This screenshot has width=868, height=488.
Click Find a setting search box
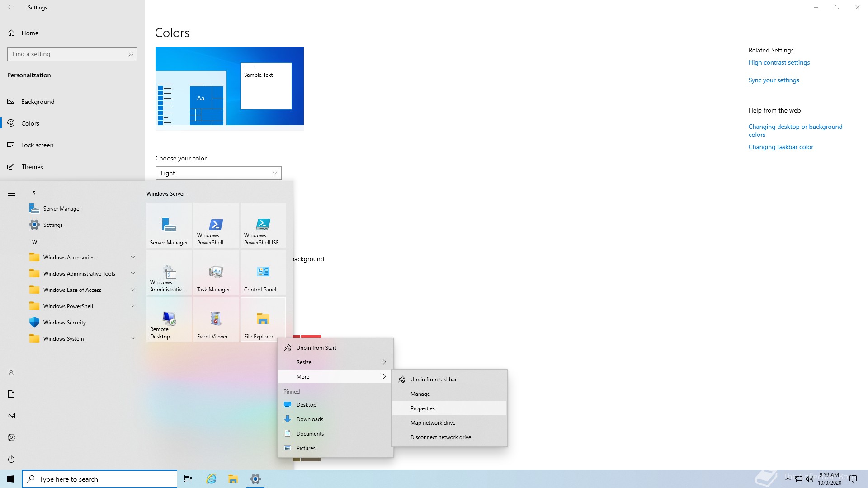(72, 54)
